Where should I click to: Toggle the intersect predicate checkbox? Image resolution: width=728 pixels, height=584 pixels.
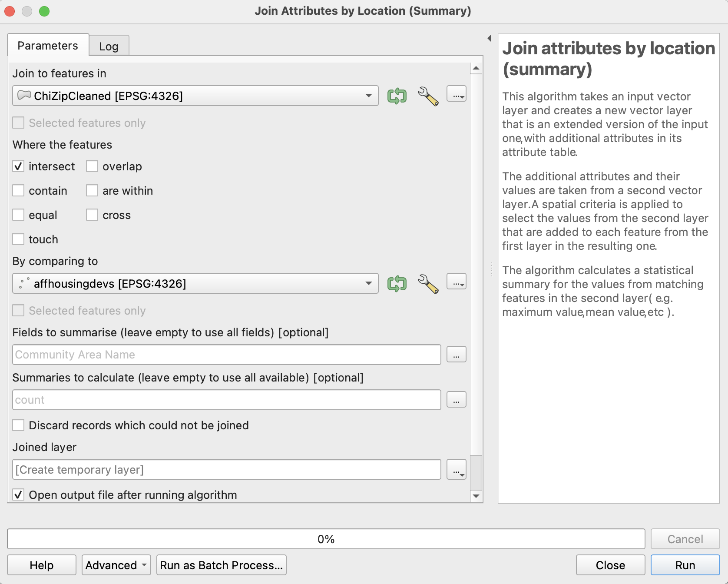pos(18,166)
